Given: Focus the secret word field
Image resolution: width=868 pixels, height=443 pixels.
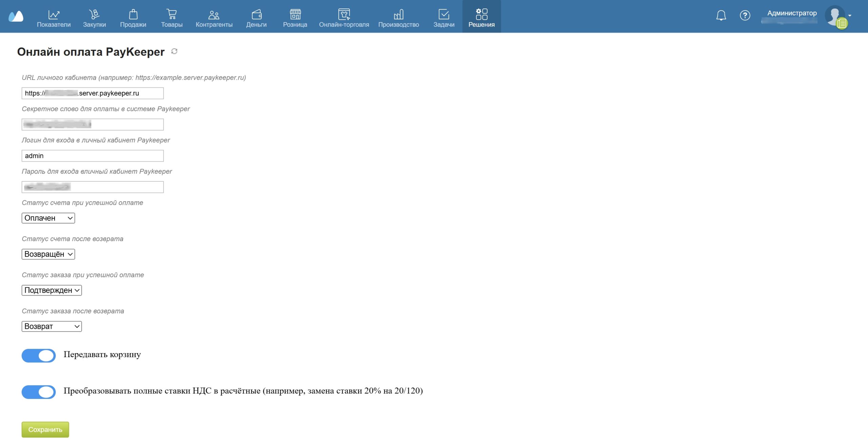Looking at the screenshot, I should coord(93,124).
